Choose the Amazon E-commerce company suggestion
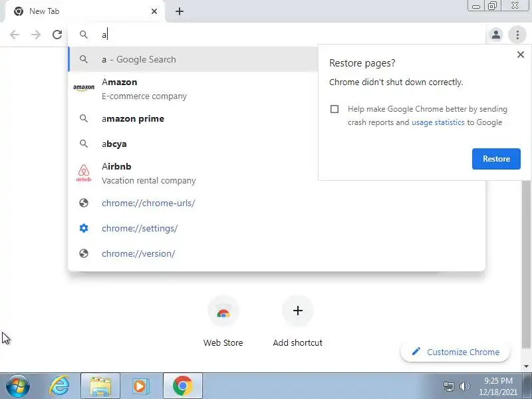The width and height of the screenshot is (532, 399). (193, 89)
